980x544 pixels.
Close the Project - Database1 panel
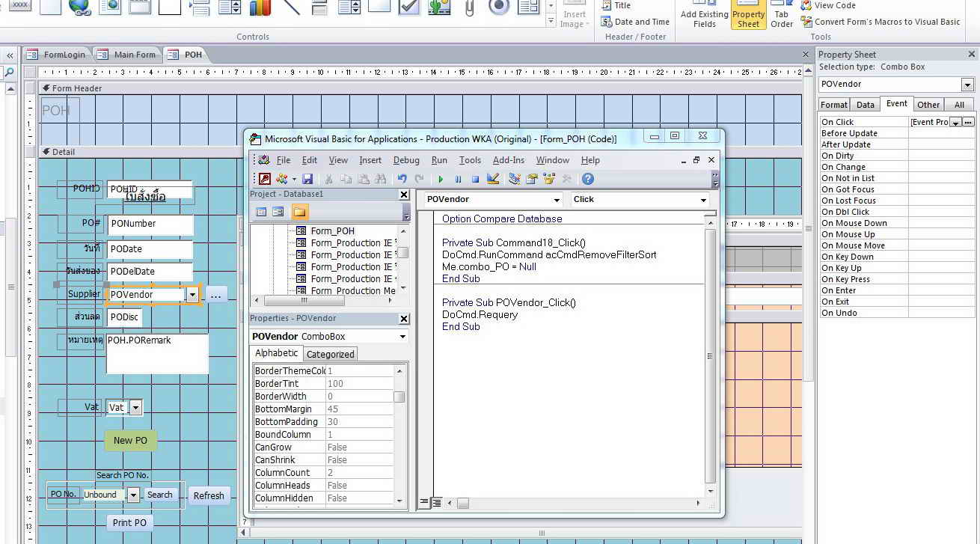click(404, 195)
